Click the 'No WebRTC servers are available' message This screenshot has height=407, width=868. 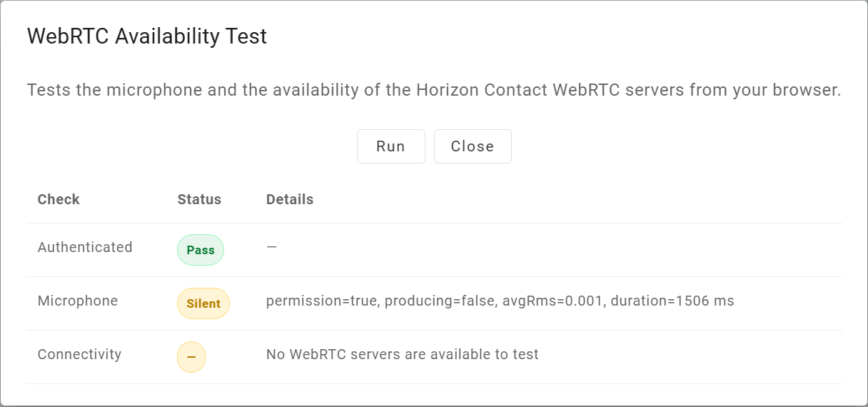[402, 354]
